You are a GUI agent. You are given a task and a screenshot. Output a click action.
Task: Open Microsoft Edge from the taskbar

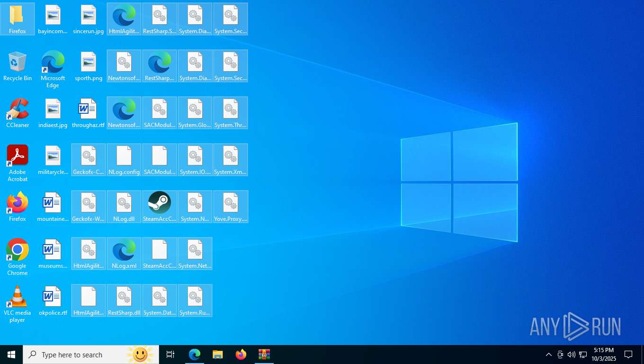[195, 355]
